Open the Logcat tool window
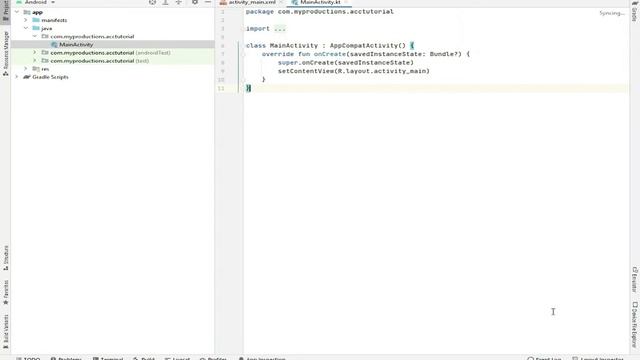 177,358
